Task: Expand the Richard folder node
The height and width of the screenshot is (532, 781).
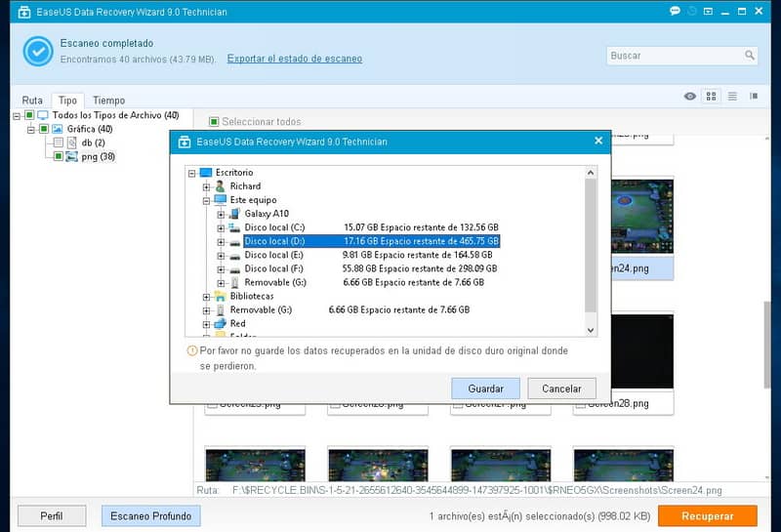Action: (x=206, y=187)
